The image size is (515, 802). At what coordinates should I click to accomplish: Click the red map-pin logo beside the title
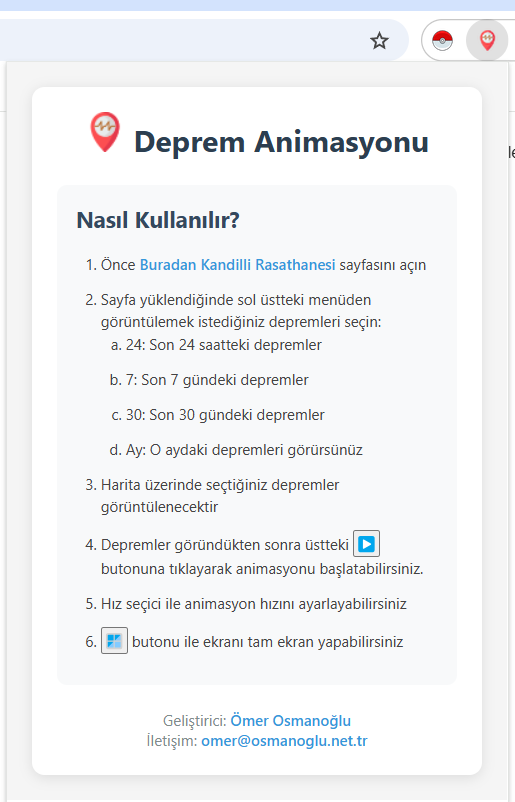tap(105, 132)
